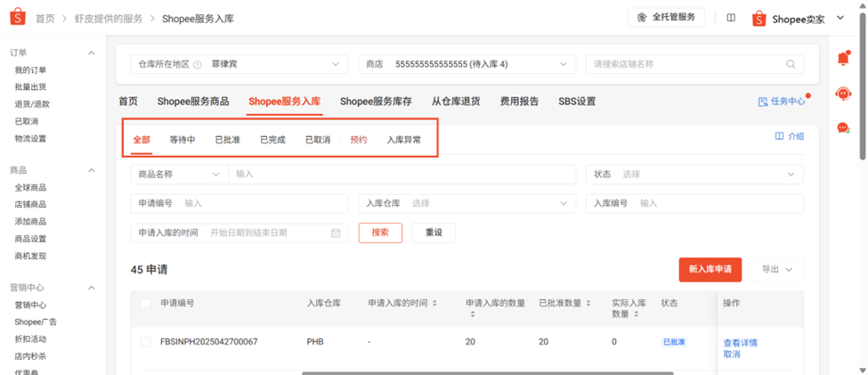This screenshot has height=375, width=868.
Task: Open 仓库所在地区 dropdown showing 菲律宾
Action: tap(239, 64)
